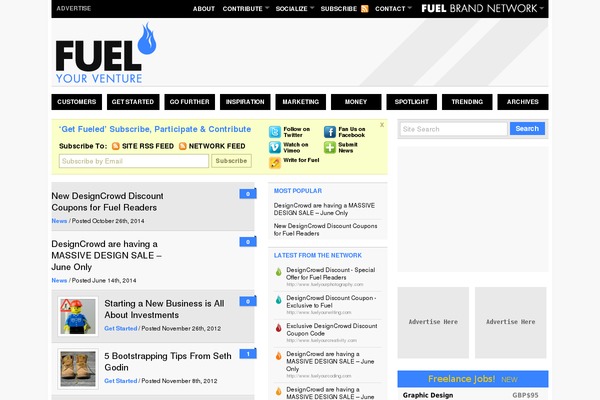Click the green Submit News plus icon
Image resolution: width=600 pixels, height=400 pixels.
click(x=330, y=147)
